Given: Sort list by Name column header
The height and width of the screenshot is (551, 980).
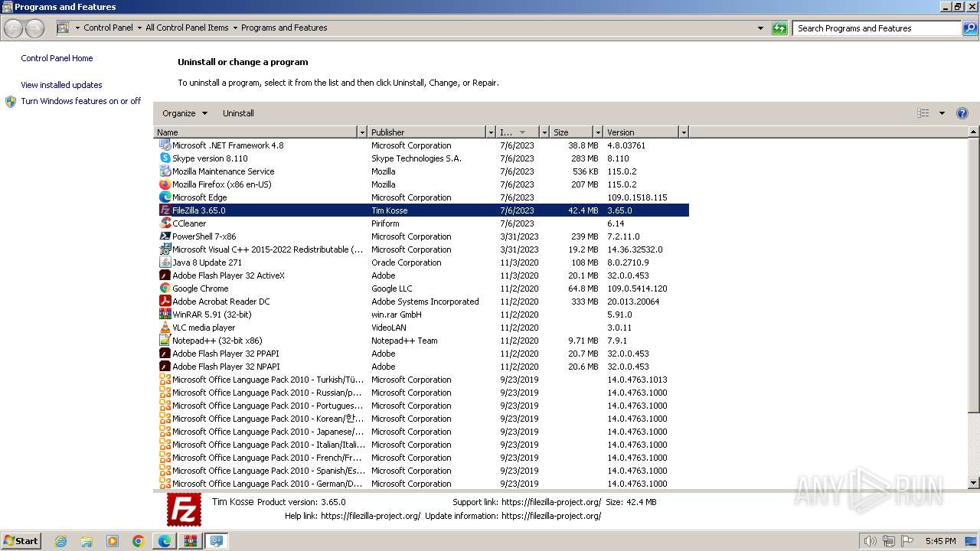Looking at the screenshot, I should [256, 132].
